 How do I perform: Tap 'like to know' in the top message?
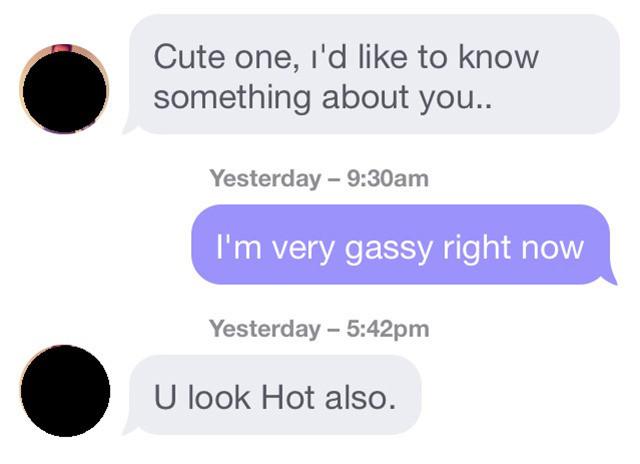(449, 57)
